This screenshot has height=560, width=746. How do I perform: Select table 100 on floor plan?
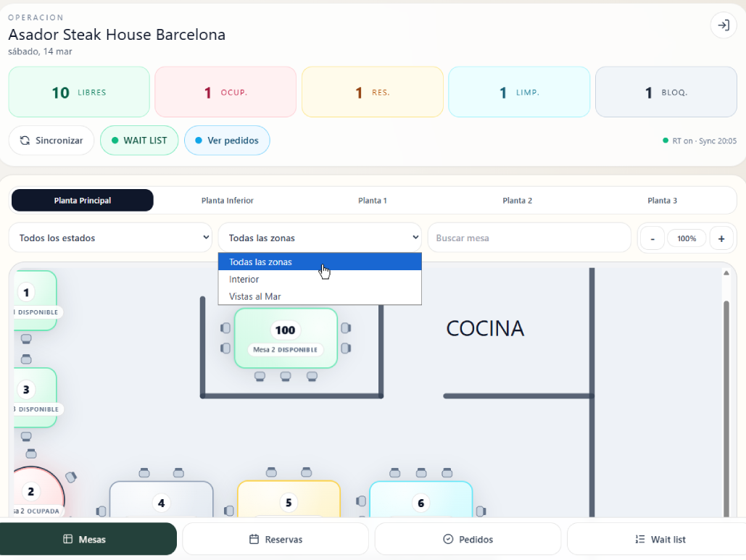286,338
